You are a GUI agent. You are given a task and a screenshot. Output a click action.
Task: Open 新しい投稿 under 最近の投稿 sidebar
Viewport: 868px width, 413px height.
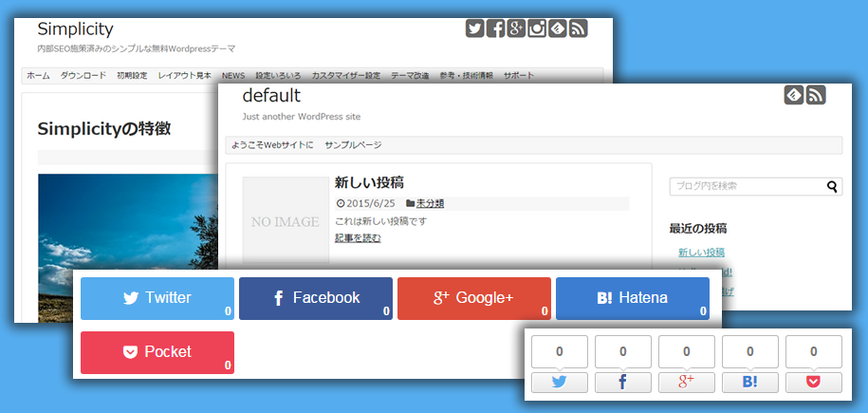point(701,253)
